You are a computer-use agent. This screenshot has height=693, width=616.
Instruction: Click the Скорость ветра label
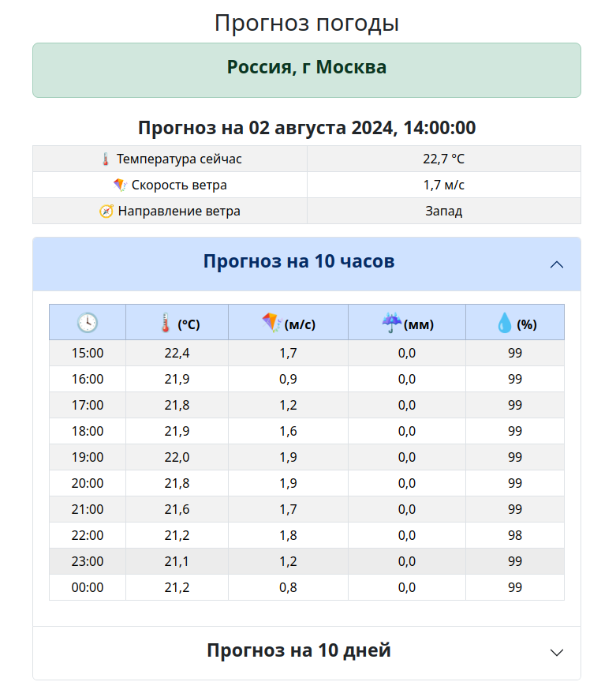tap(179, 185)
